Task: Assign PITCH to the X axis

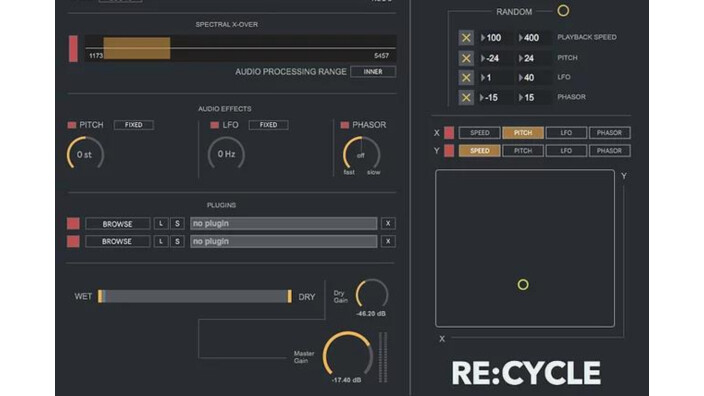Action: point(523,133)
